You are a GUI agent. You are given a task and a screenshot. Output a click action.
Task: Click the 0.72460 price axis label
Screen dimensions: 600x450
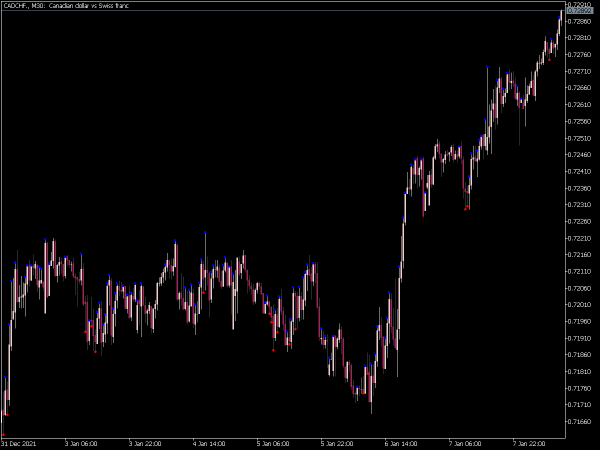tap(580, 155)
